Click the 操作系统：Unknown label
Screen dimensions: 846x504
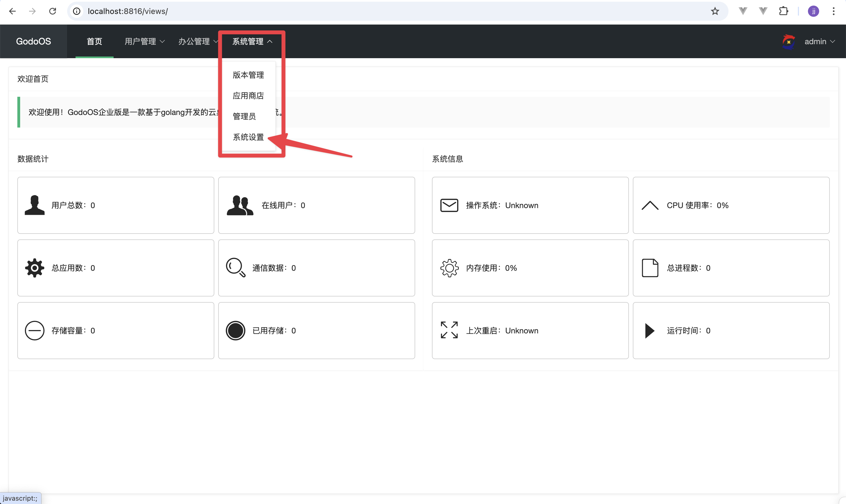coord(502,205)
